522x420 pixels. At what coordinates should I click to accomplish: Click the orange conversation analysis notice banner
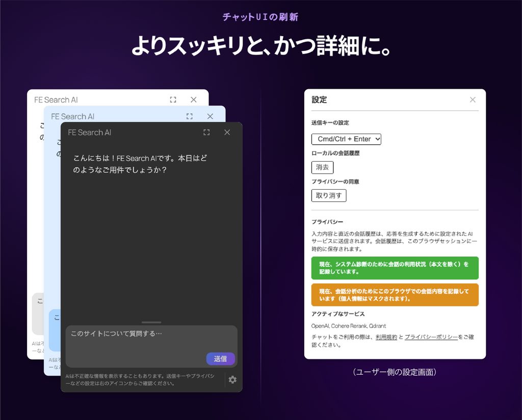(395, 295)
